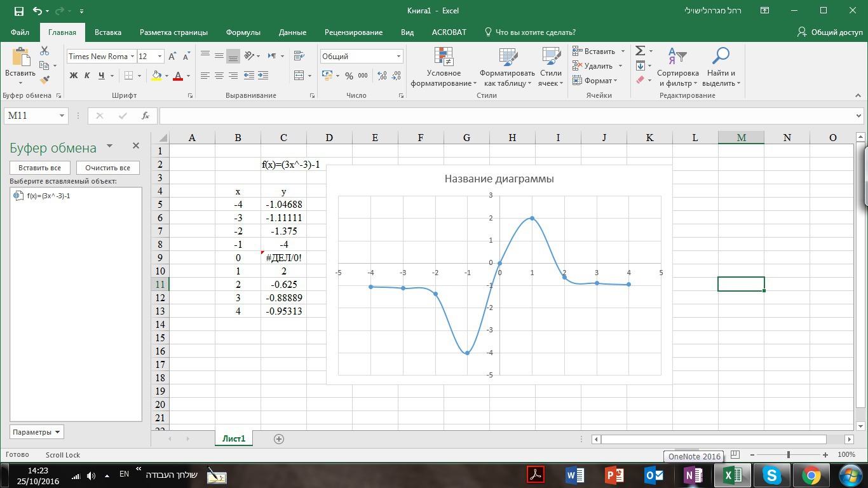Screen dimensions: 868x488
Task: Click the yellow fill color swatch
Action: tap(156, 76)
